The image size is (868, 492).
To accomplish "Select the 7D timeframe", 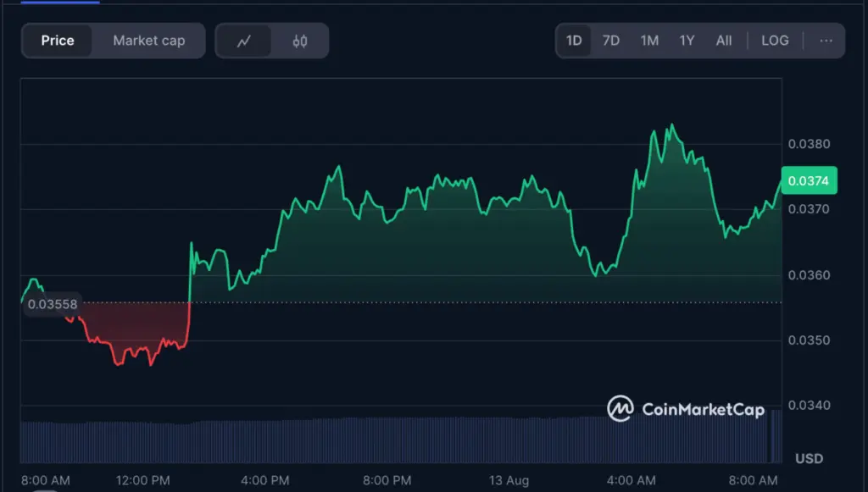I will tap(611, 40).
